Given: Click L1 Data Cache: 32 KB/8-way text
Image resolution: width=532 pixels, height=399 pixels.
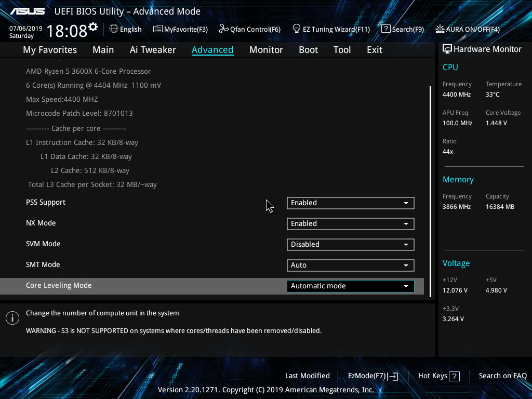Looking at the screenshot, I should pyautogui.click(x=86, y=156).
